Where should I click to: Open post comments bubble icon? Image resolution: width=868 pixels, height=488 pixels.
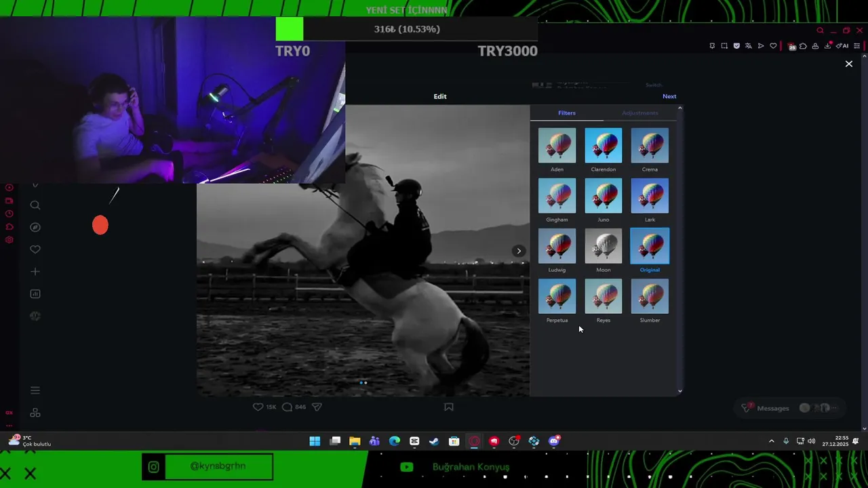pyautogui.click(x=287, y=407)
